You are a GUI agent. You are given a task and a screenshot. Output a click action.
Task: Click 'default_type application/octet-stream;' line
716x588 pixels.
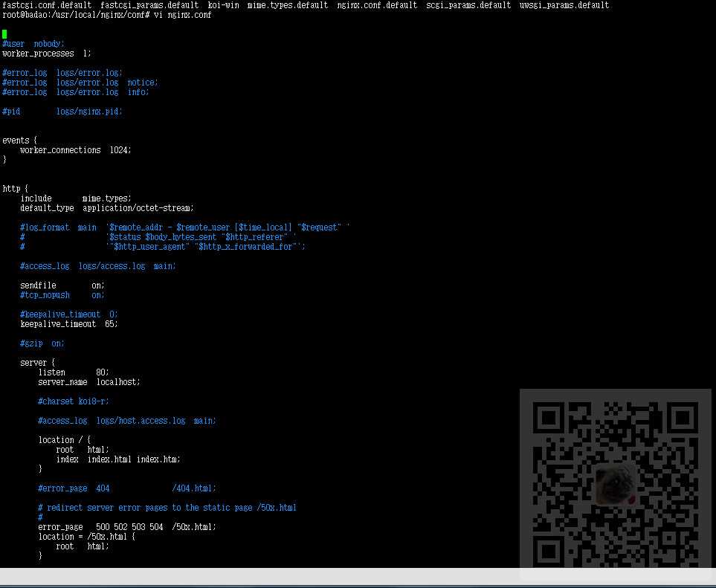(107, 208)
